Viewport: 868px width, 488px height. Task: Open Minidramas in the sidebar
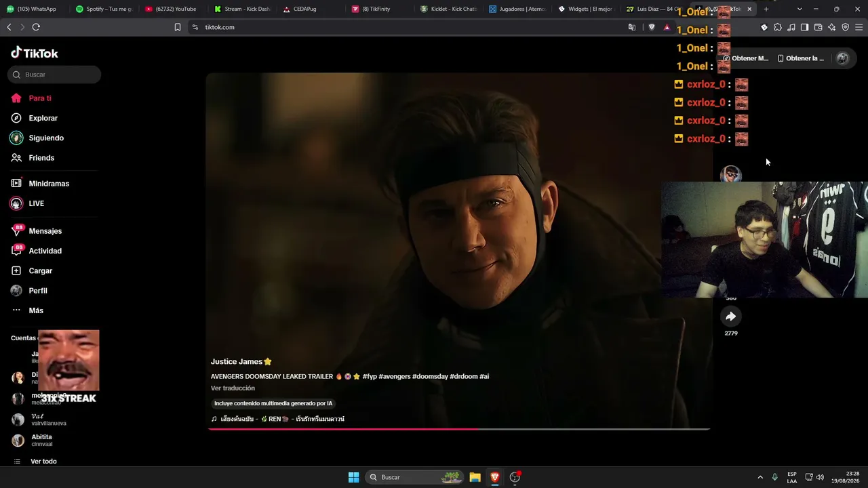(40, 184)
